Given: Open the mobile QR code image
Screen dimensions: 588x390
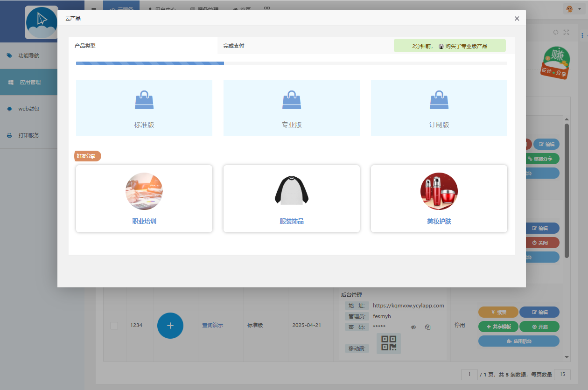Looking at the screenshot, I should (x=388, y=343).
